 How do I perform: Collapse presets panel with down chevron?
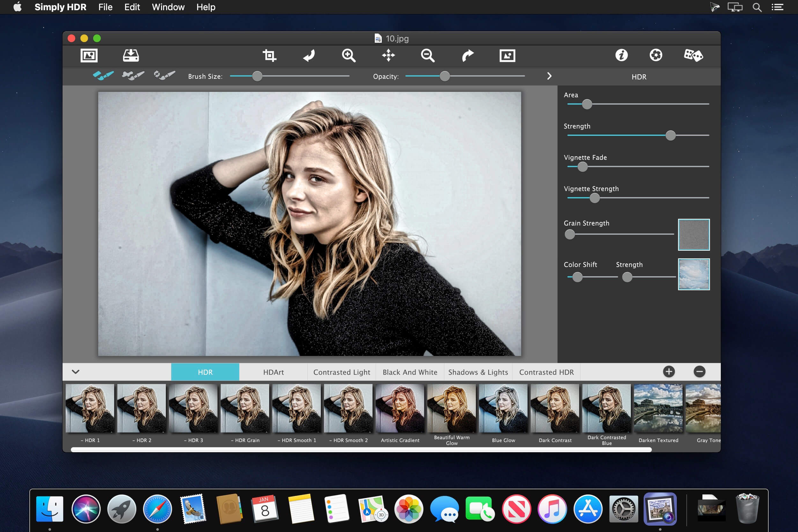tap(76, 372)
